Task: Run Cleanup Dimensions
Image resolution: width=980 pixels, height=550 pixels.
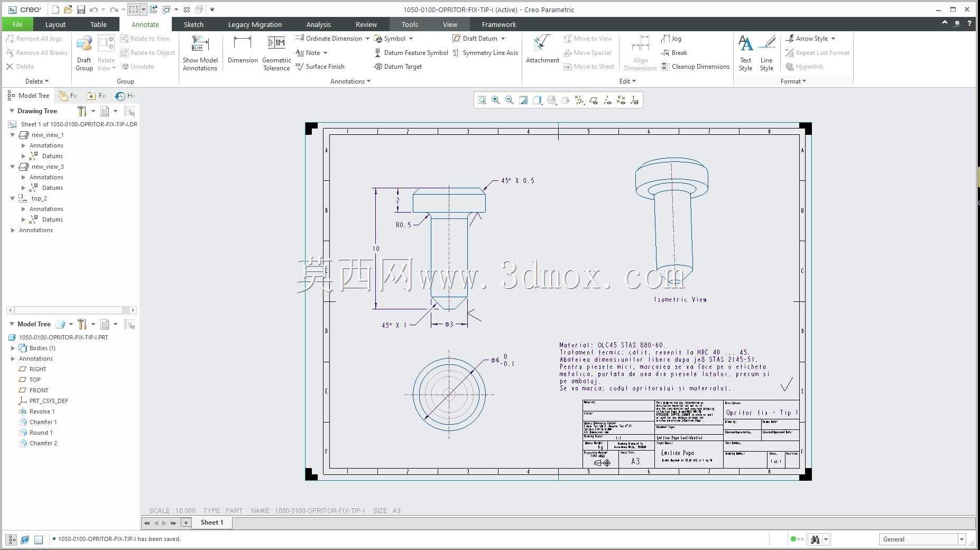Action: point(695,67)
